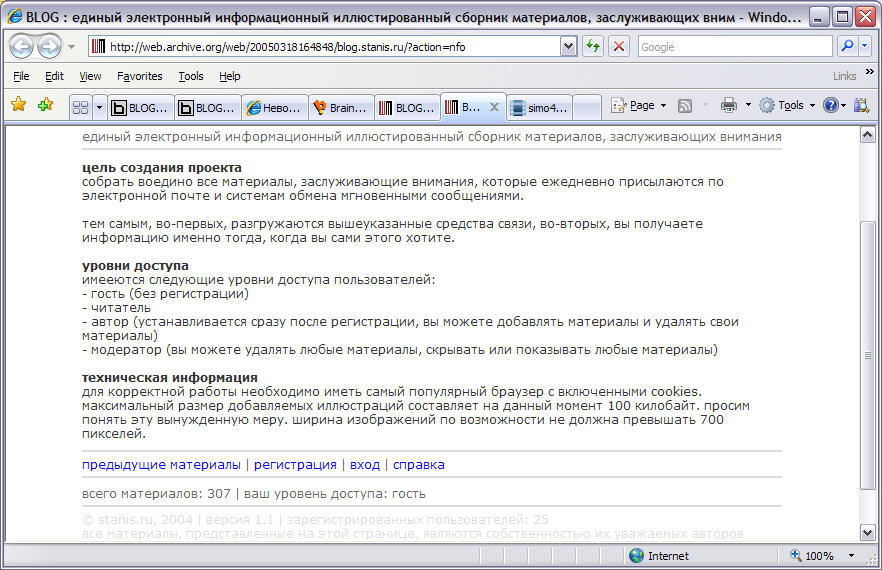Open the Favorites Center star icon

18,105
